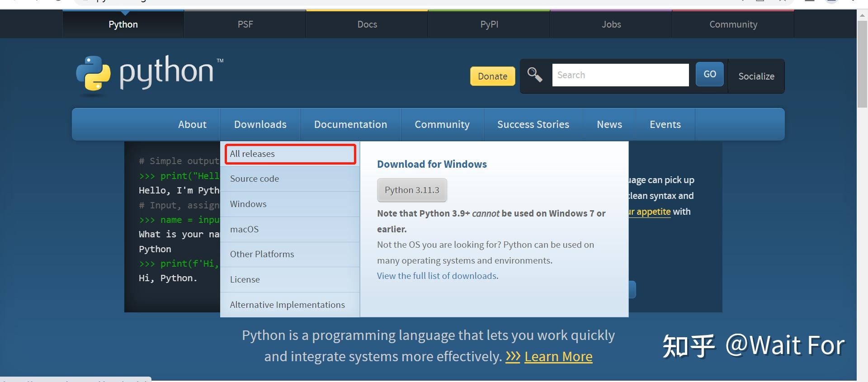Follow the Learn More link
The image size is (868, 382).
(558, 357)
